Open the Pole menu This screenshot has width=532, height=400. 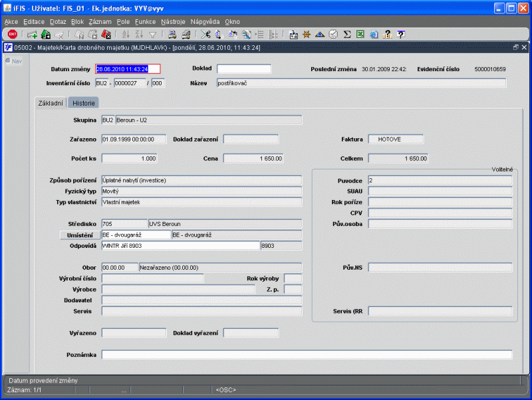[x=123, y=22]
